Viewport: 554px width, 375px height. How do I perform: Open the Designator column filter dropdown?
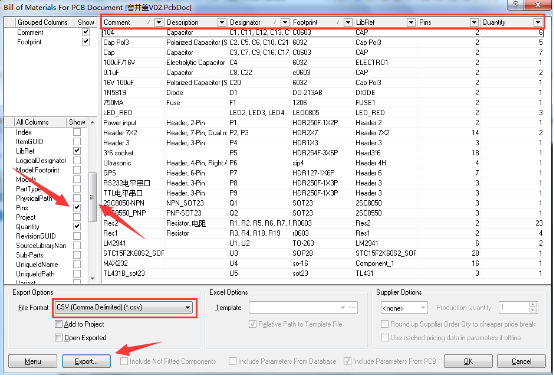click(285, 23)
